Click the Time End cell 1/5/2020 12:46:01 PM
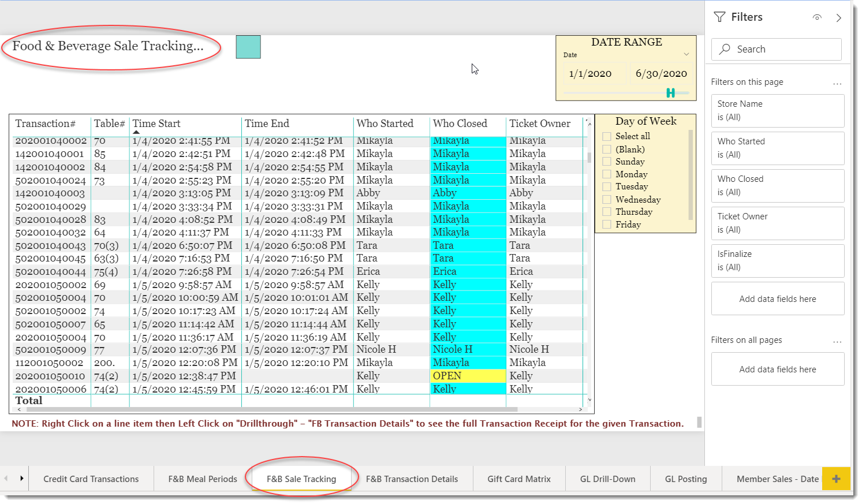Screen dimensions: 862x504 [296, 389]
